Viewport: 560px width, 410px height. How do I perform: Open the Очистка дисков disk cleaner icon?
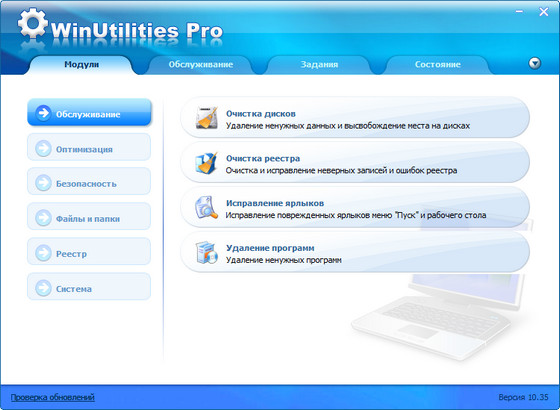[x=206, y=117]
